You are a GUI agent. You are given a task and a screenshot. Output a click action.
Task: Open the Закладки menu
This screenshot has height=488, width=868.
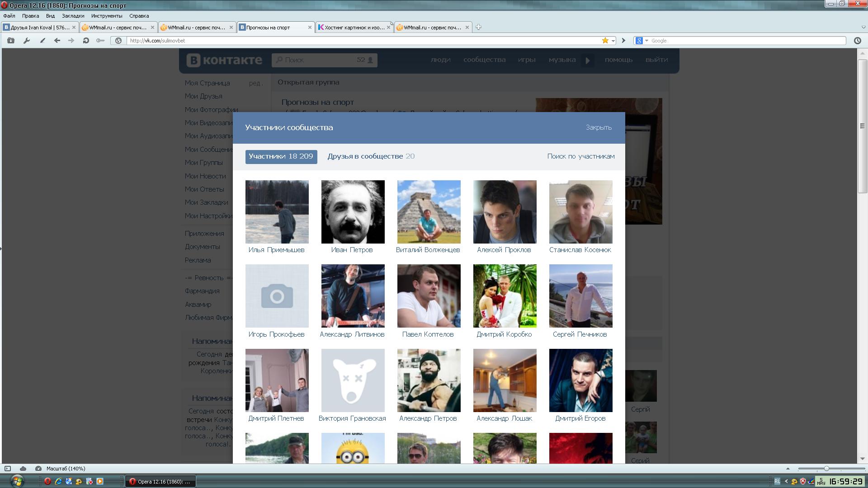point(73,16)
